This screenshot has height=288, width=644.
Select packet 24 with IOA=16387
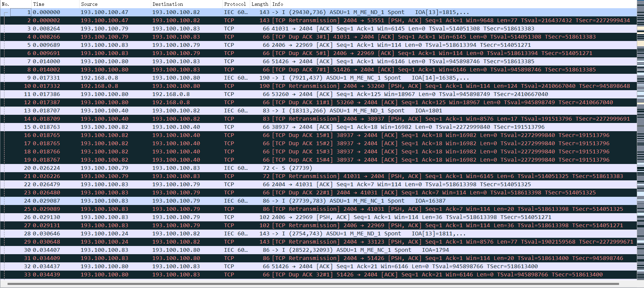(x=318, y=201)
